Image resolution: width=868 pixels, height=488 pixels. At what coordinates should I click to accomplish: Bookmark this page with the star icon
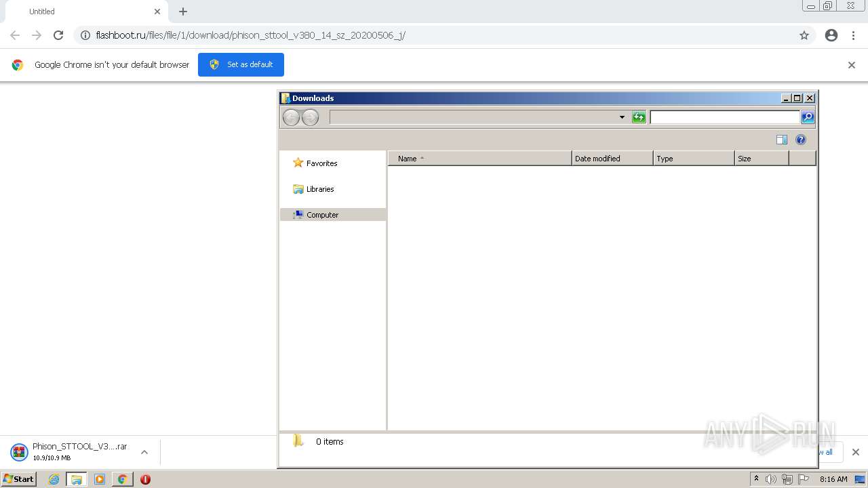tap(804, 35)
